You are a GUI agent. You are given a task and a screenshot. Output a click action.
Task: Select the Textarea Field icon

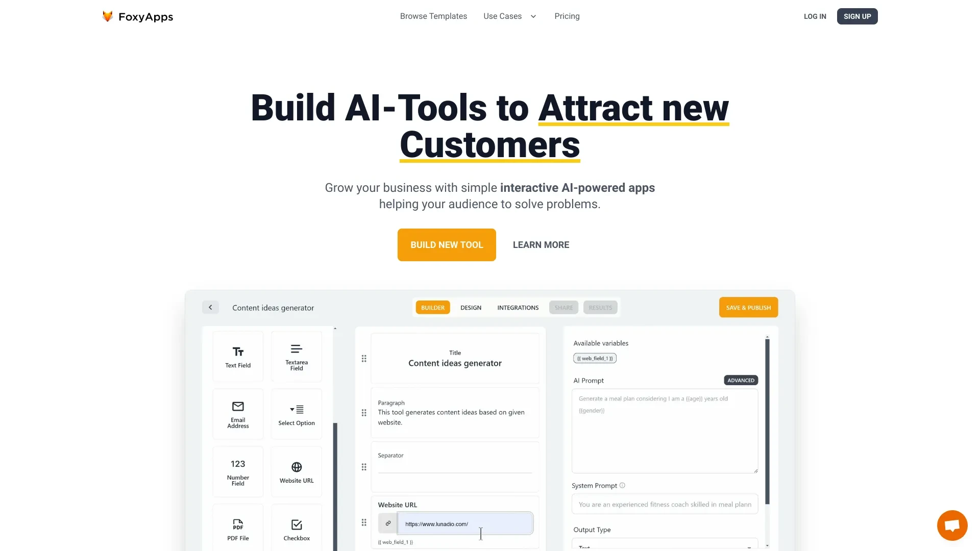[x=296, y=355]
